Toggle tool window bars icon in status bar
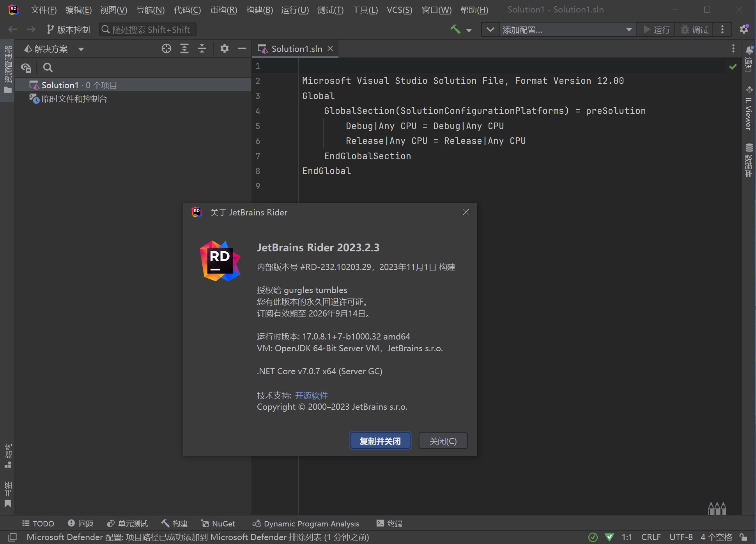The width and height of the screenshot is (756, 544). [x=12, y=537]
